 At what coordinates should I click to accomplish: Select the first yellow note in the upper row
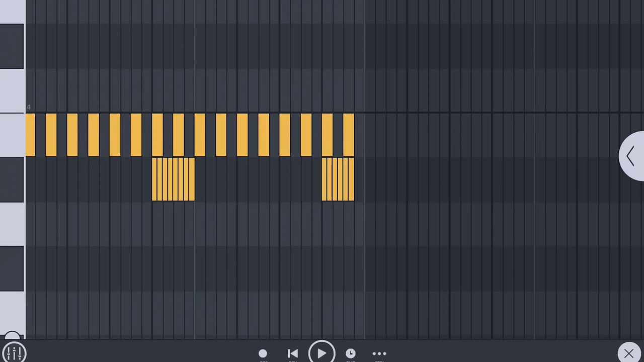[x=30, y=135]
